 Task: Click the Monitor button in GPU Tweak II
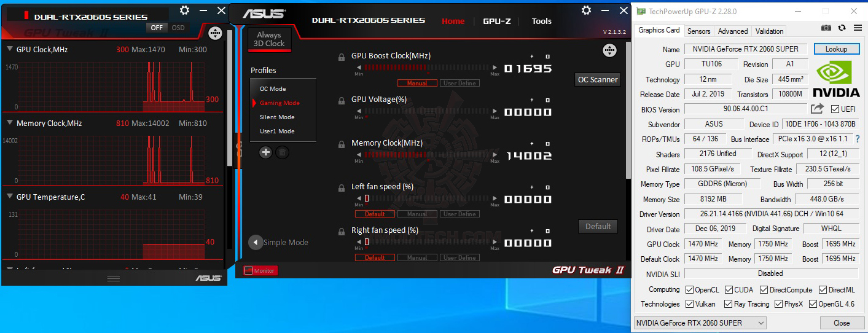(260, 270)
